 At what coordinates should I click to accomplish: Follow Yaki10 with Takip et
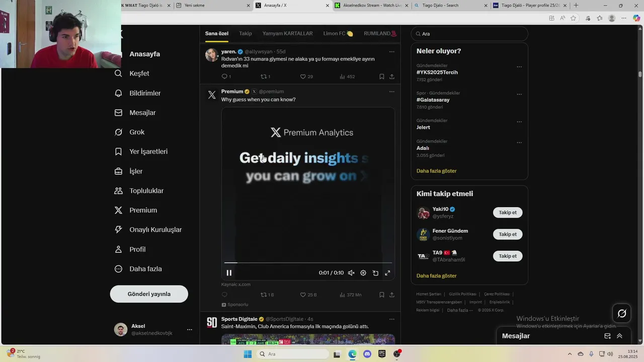[508, 213]
